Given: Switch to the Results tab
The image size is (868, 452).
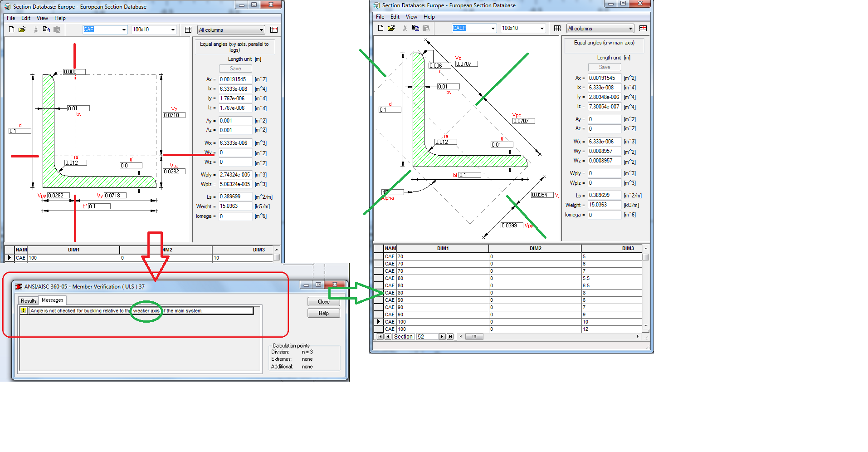Looking at the screenshot, I should tap(28, 300).
